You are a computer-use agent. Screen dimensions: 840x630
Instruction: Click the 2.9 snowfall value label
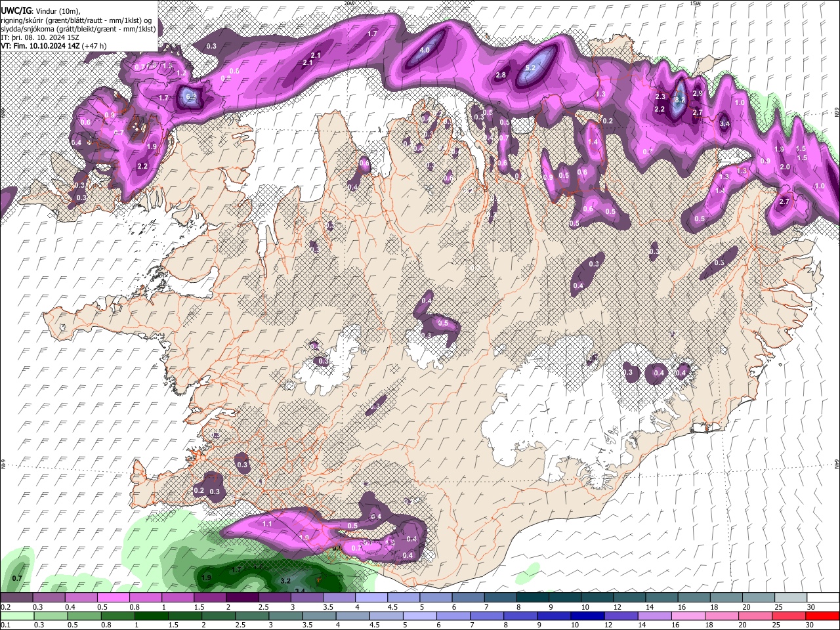click(x=698, y=93)
